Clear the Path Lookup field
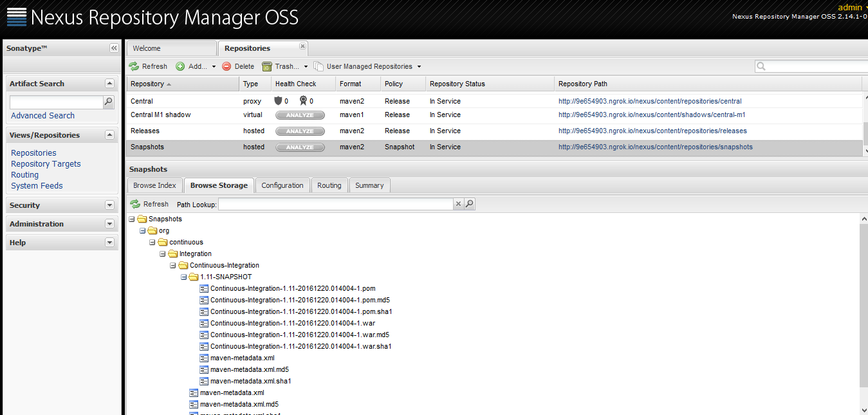The image size is (868, 415). coord(459,204)
